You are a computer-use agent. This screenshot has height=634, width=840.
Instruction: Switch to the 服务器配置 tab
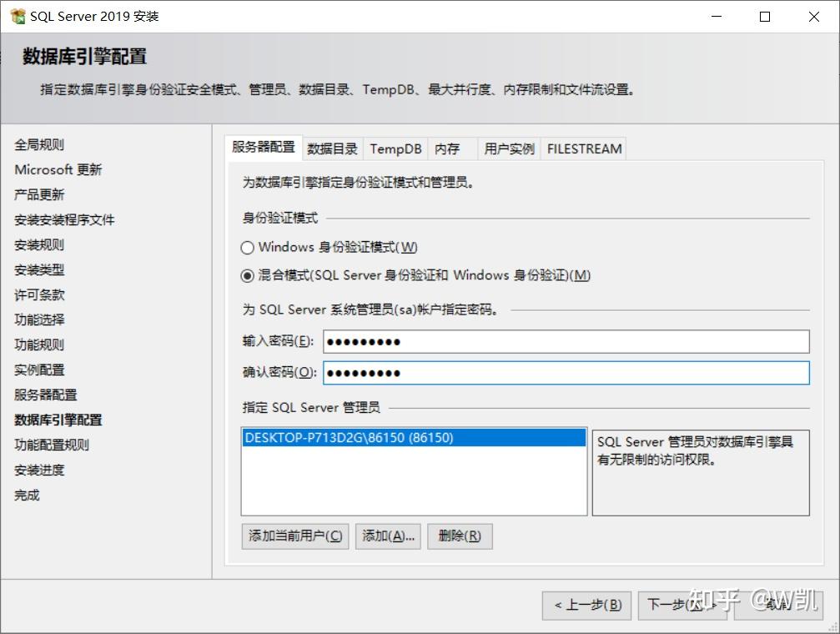pyautogui.click(x=263, y=148)
